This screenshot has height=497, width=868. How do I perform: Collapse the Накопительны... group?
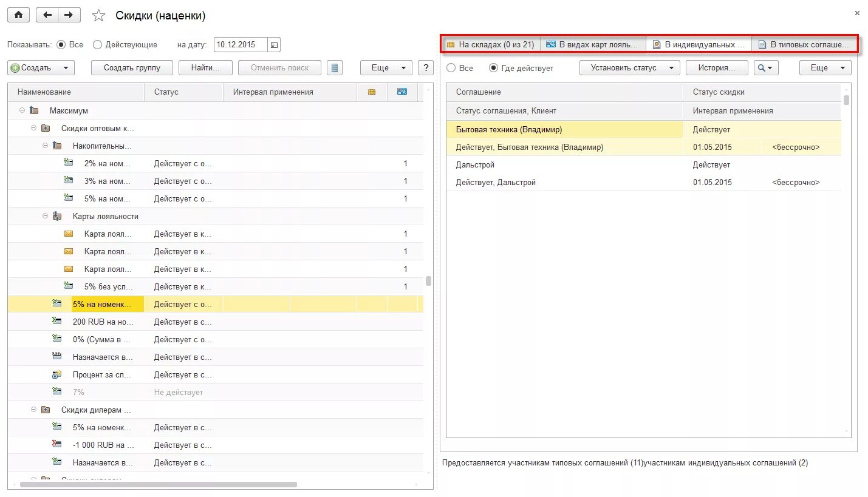point(46,146)
